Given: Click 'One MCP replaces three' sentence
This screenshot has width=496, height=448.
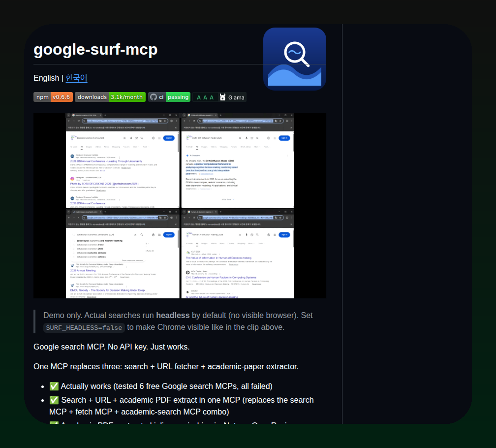Looking at the screenshot, I should click(166, 366).
